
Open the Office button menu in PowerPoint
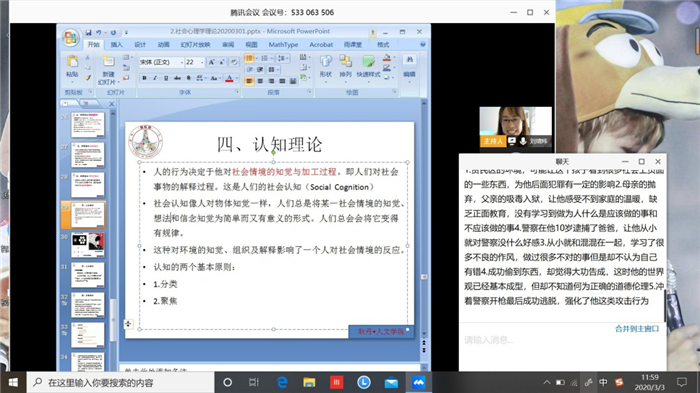tap(70, 38)
